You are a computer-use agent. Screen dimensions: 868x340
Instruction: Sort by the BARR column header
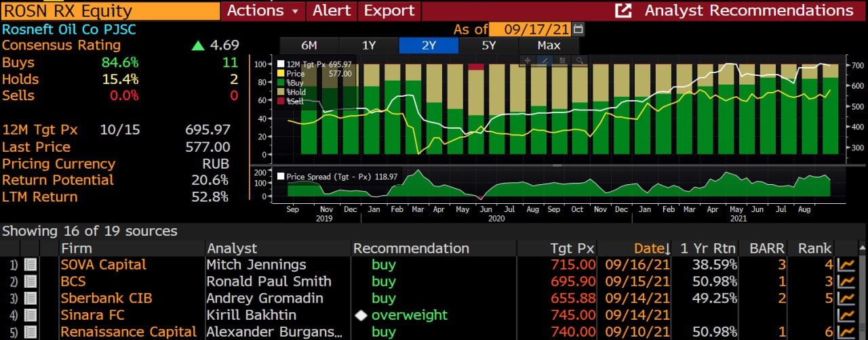764,249
